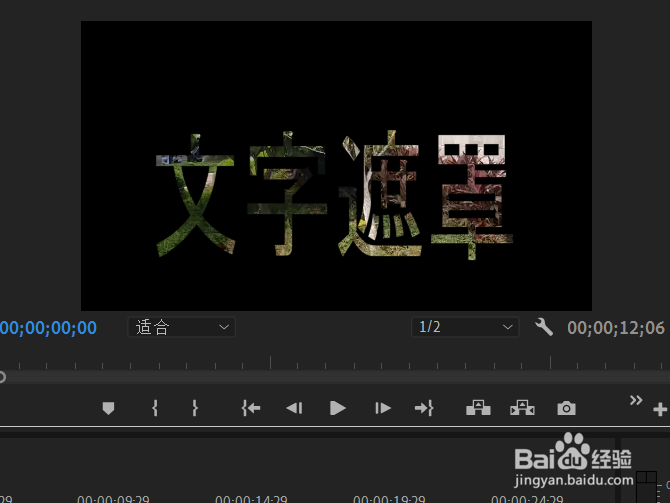Click the duration timecode 00;00;12;06
Viewport: 670px width, 503px height.
point(616,328)
